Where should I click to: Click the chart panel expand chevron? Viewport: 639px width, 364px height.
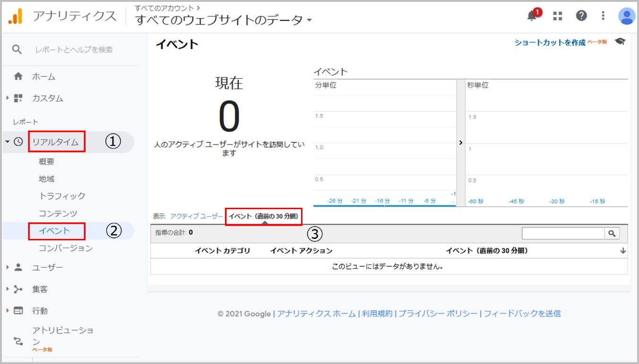coord(461,143)
